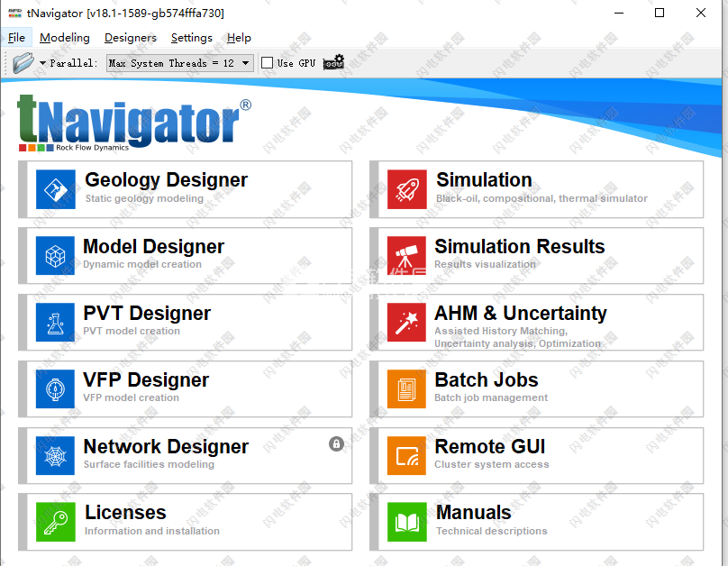
Task: Open Simulation Results title
Action: tap(520, 247)
